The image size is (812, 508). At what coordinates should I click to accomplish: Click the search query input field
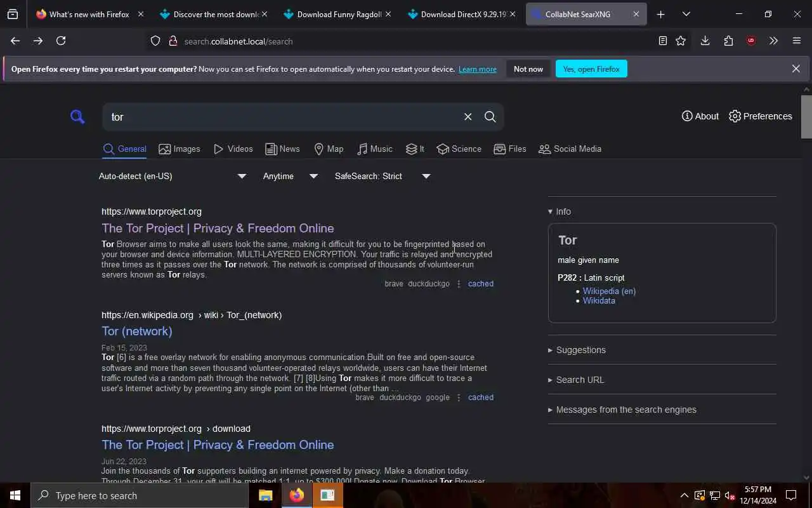(282, 117)
